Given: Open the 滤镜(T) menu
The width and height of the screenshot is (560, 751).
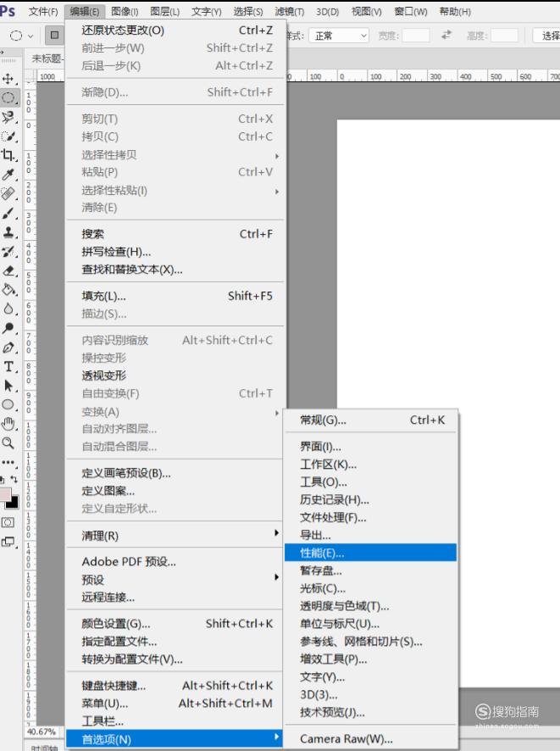Looking at the screenshot, I should [289, 12].
